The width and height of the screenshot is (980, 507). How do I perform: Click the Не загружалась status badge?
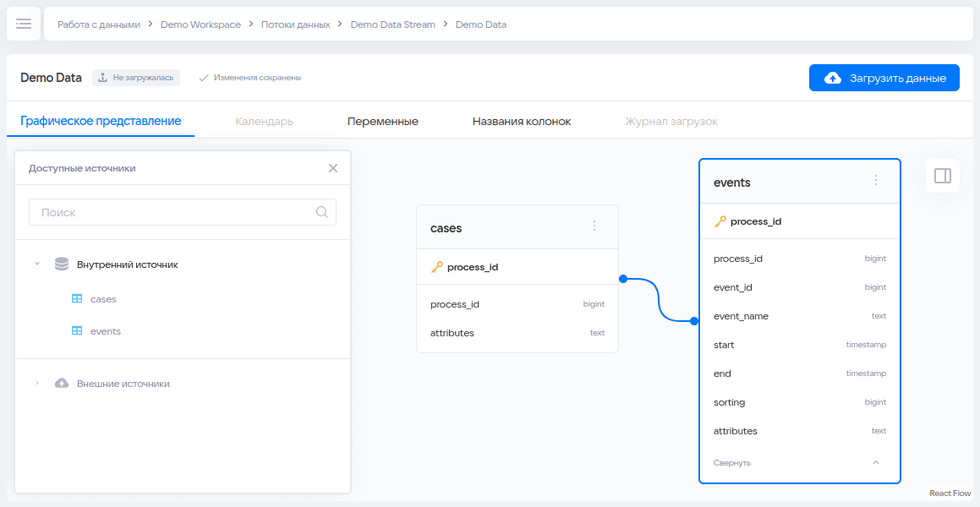pos(136,78)
